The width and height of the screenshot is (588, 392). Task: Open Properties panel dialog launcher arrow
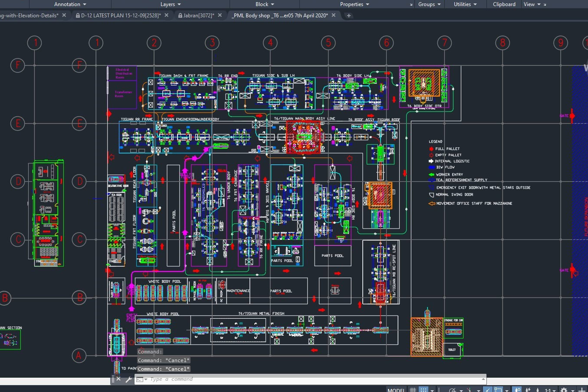[411, 4]
